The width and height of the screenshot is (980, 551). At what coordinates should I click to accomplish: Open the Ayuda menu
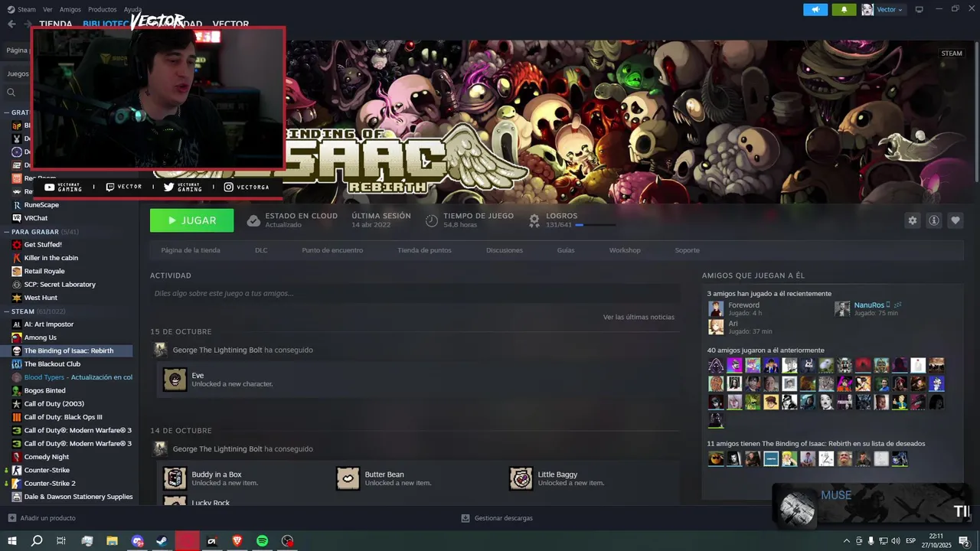pos(132,9)
